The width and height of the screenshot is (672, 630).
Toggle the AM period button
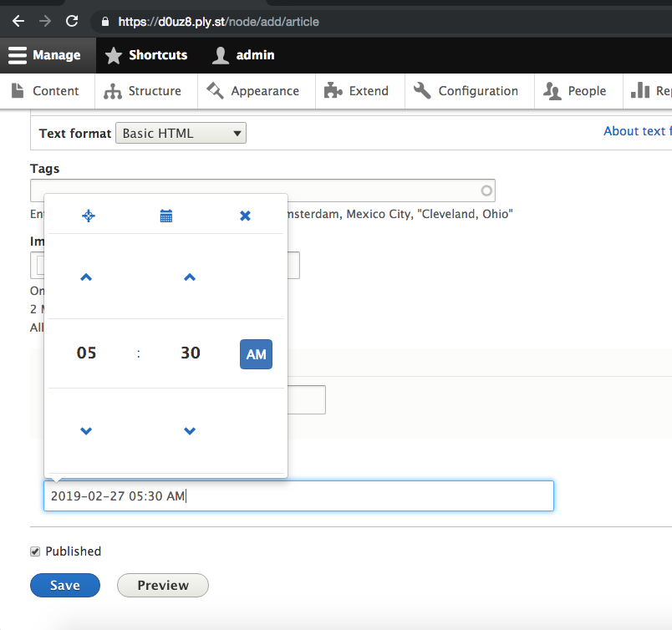coord(256,353)
